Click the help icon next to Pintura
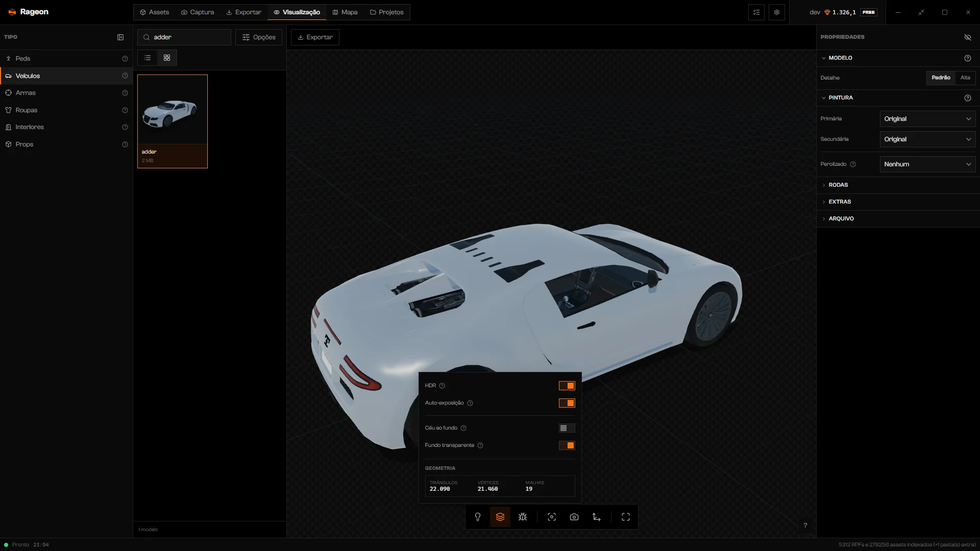Screen dimensions: 980x551 tap(968, 98)
